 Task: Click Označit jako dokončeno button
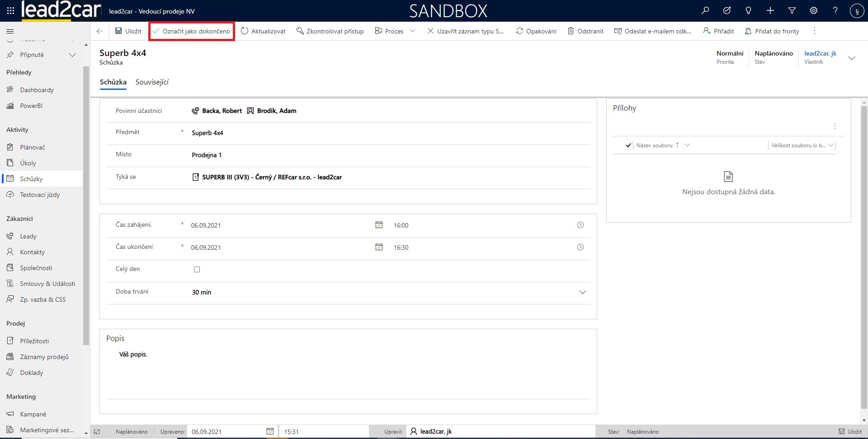click(x=192, y=31)
